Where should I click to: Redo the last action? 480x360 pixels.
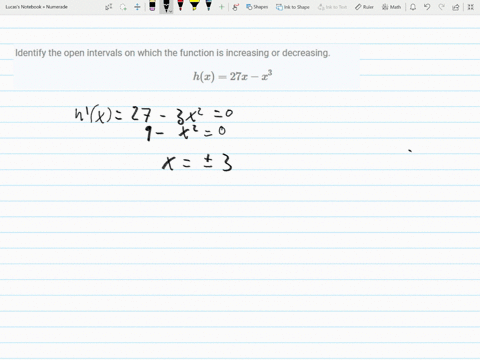(441, 7)
